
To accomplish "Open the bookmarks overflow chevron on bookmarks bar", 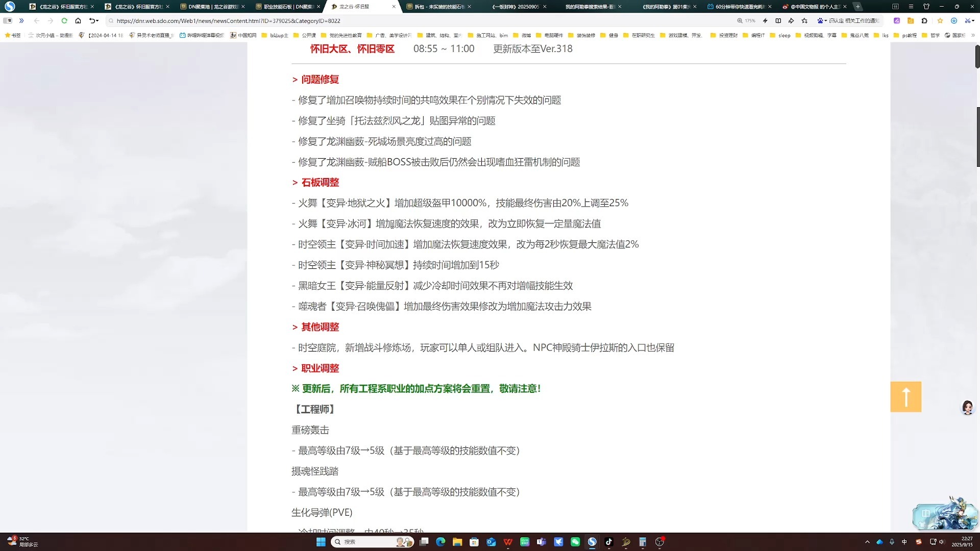I will pyautogui.click(x=972, y=36).
